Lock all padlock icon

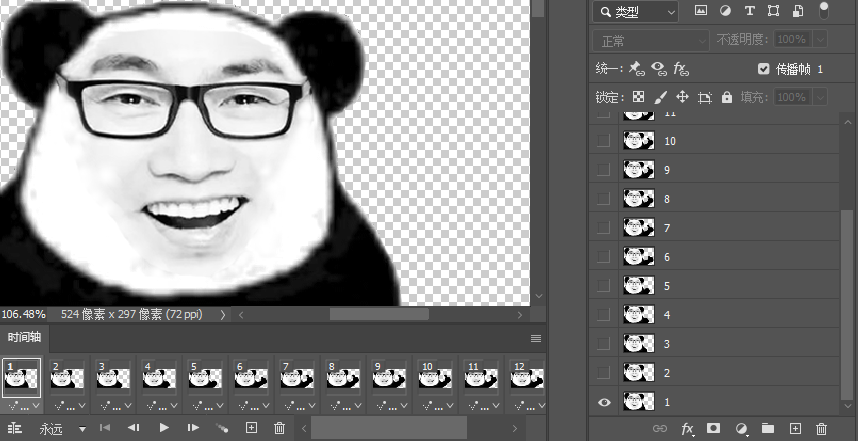[x=727, y=97]
